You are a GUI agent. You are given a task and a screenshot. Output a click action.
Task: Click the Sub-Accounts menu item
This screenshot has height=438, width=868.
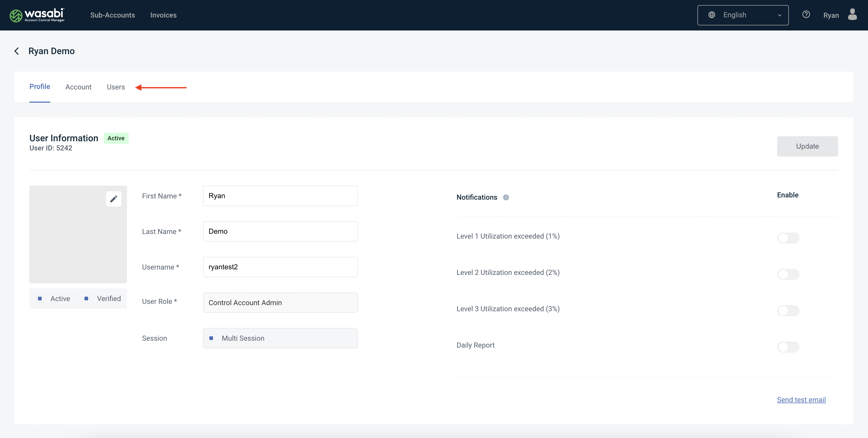click(112, 15)
